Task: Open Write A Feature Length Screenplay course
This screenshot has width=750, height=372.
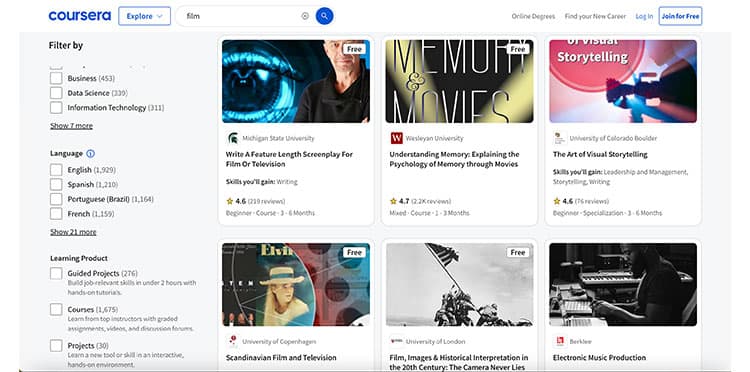Action: tap(289, 159)
